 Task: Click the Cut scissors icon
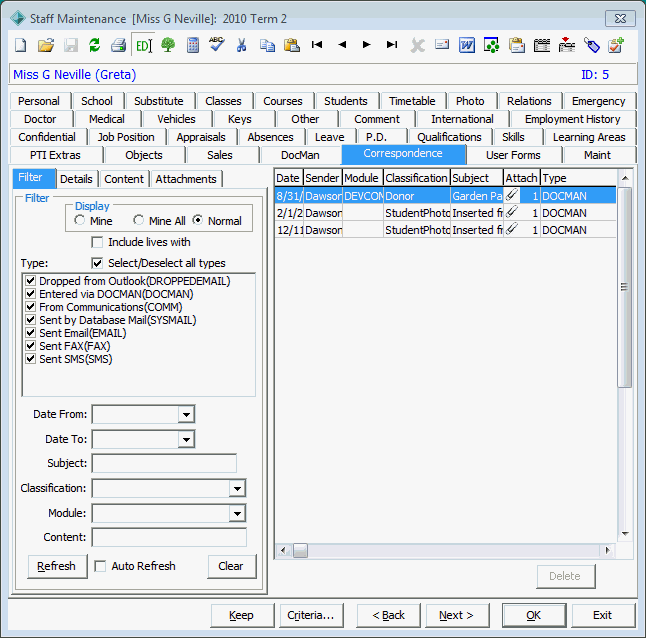(x=241, y=45)
